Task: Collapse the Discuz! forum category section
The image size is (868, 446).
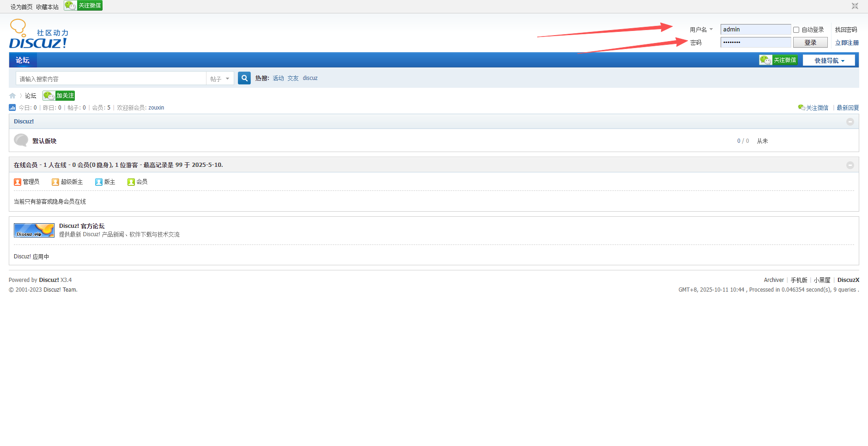Action: pos(850,122)
